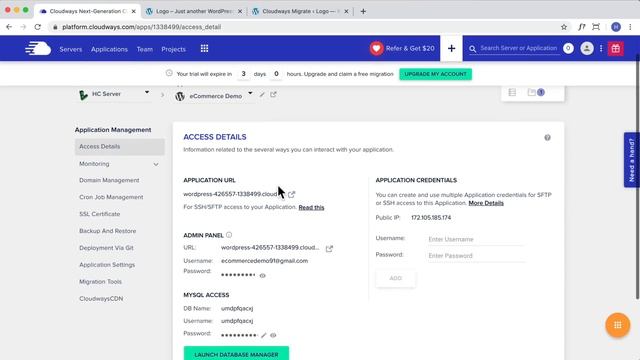The width and height of the screenshot is (640, 360).
Task: Click the orange floating grid button
Action: click(x=618, y=325)
